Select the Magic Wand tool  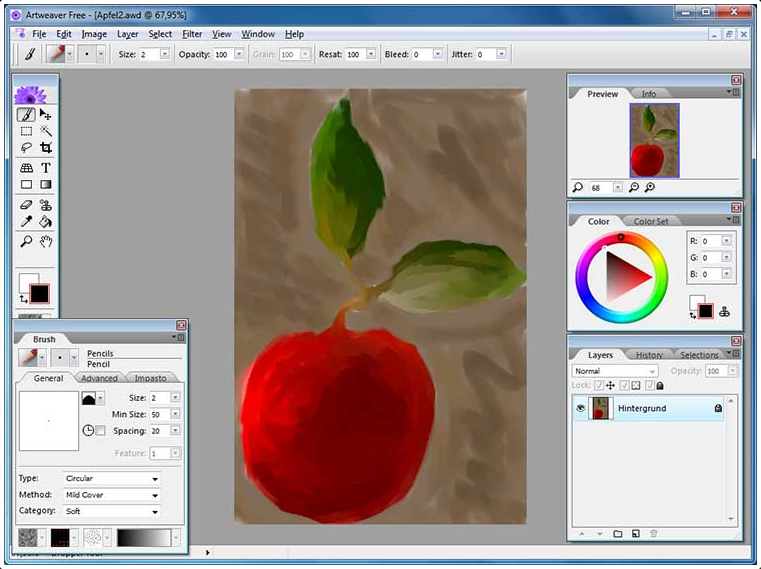pyautogui.click(x=46, y=131)
